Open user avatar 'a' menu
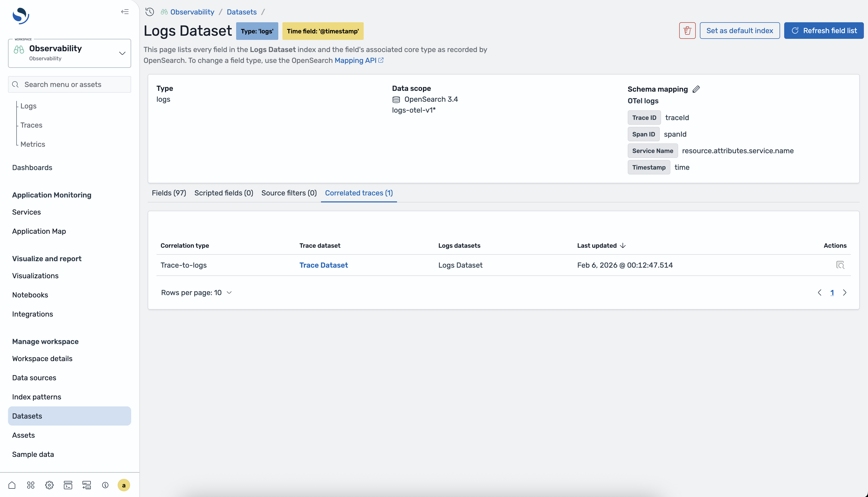 (x=124, y=485)
